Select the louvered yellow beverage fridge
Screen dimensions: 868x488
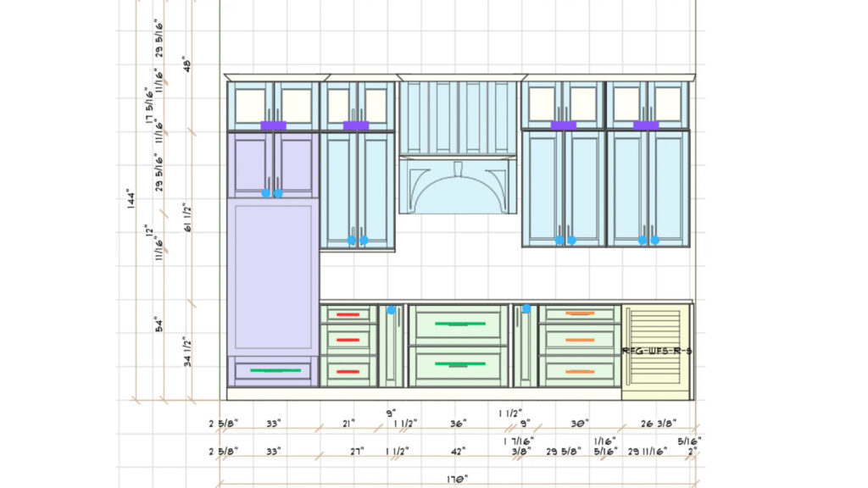tap(657, 352)
